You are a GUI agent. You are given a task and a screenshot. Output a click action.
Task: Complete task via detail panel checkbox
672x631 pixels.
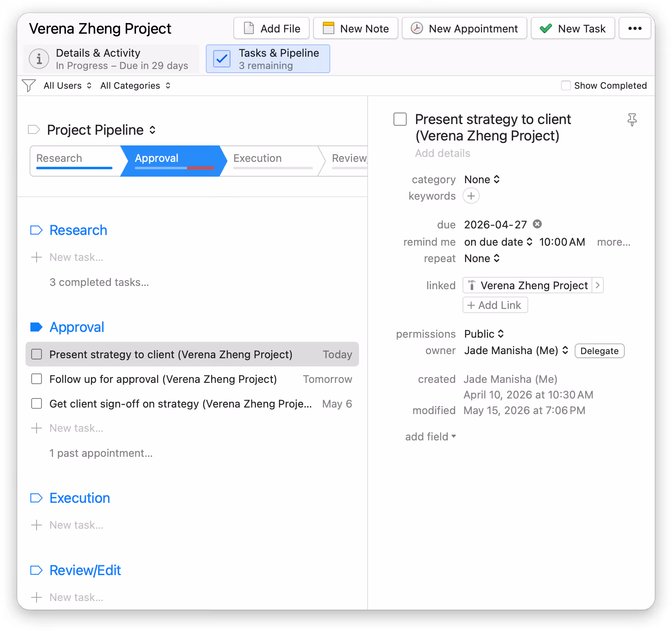click(x=400, y=119)
